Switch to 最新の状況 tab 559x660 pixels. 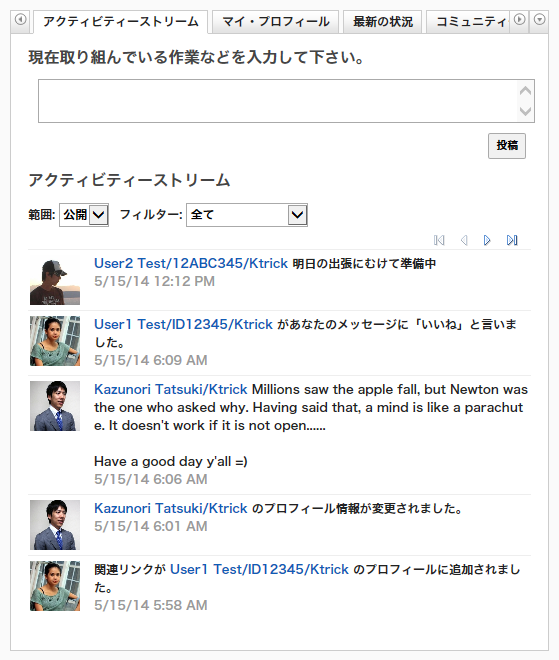[x=383, y=22]
